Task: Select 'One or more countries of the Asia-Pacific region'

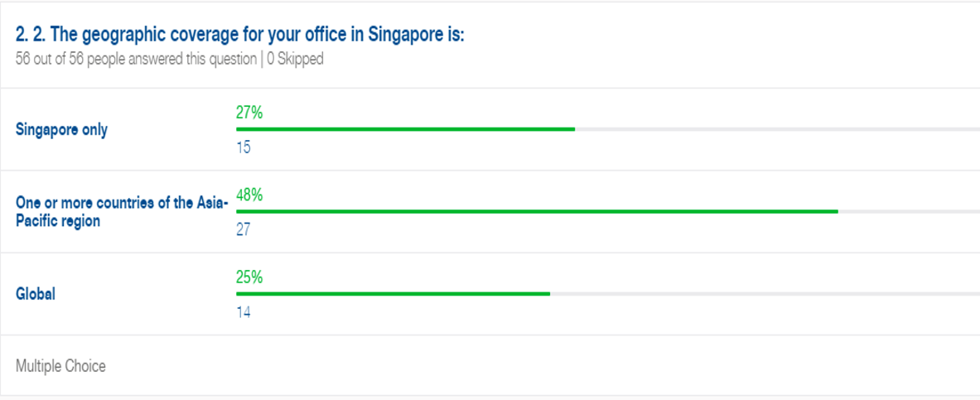Action: [122, 212]
